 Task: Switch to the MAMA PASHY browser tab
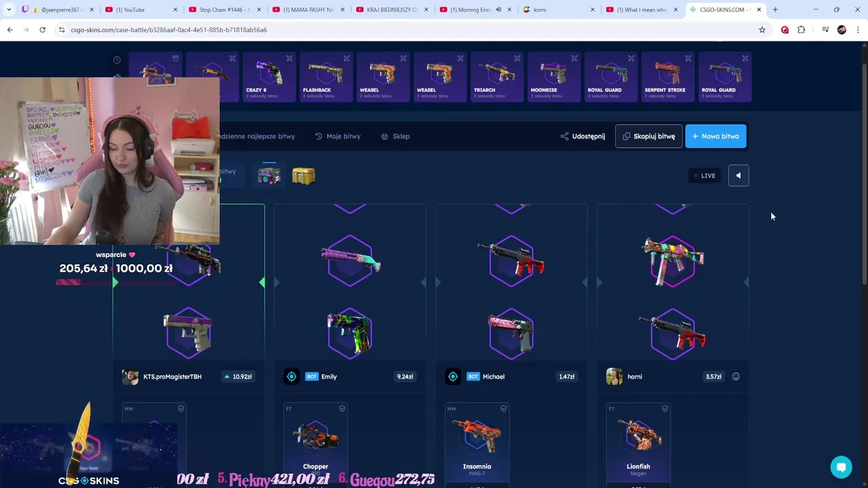coord(309,9)
